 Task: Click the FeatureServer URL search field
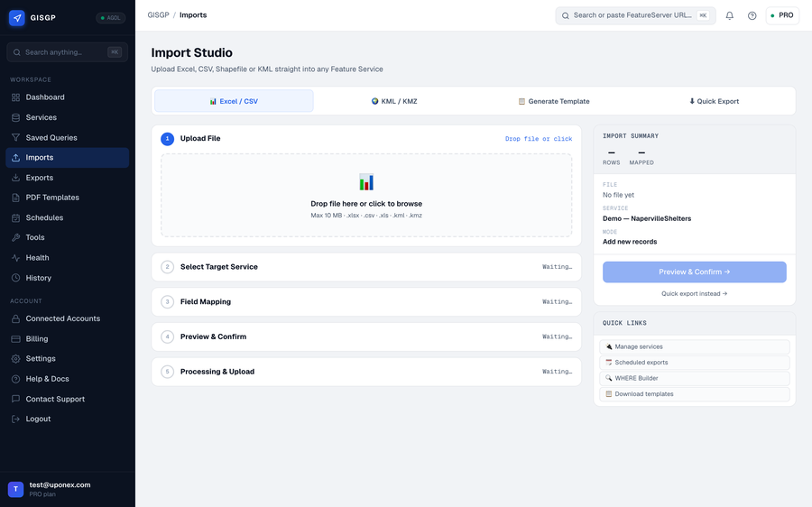click(x=635, y=15)
